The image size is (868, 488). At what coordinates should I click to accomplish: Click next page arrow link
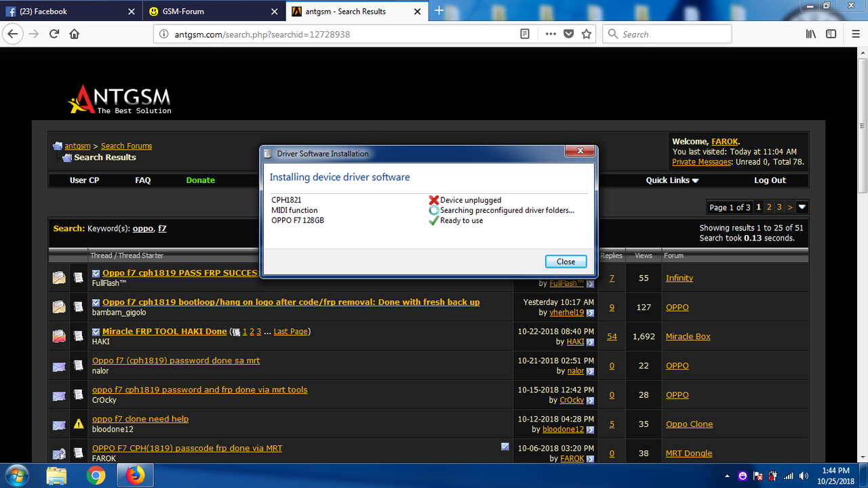(x=790, y=207)
